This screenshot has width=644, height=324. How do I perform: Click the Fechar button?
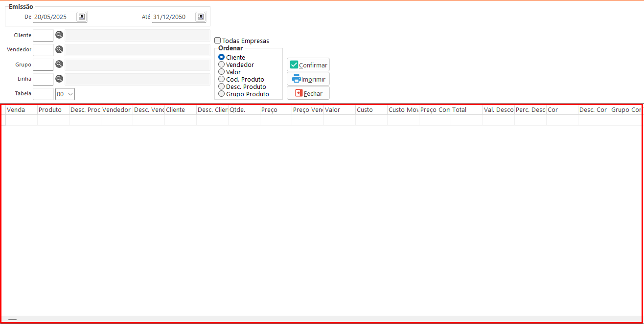point(308,93)
